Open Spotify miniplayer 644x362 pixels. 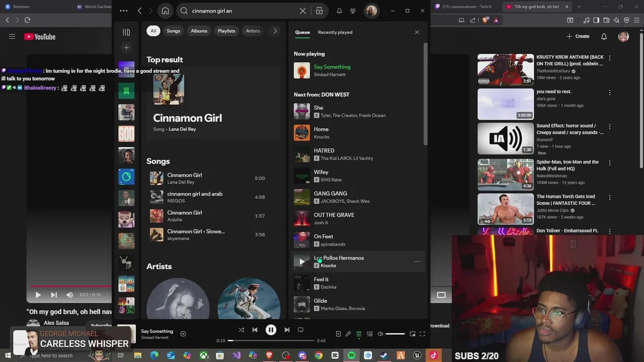(x=413, y=334)
